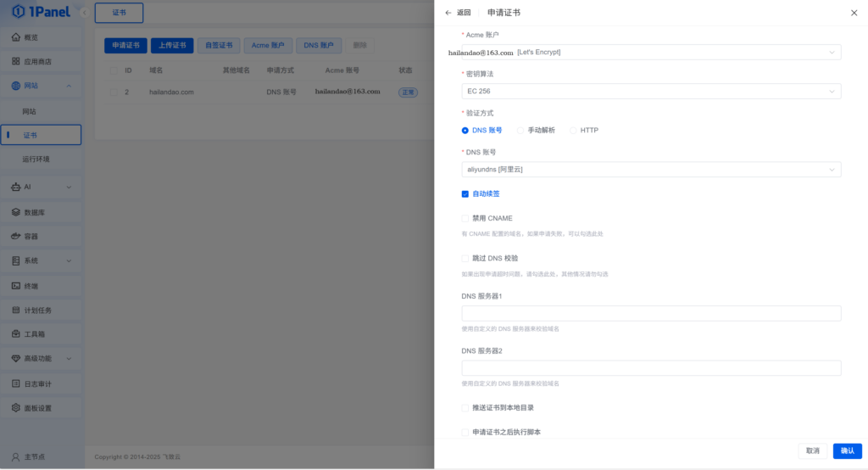Expand the 高级功能 sidebar menu
This screenshot has width=868, height=470.
coord(69,359)
